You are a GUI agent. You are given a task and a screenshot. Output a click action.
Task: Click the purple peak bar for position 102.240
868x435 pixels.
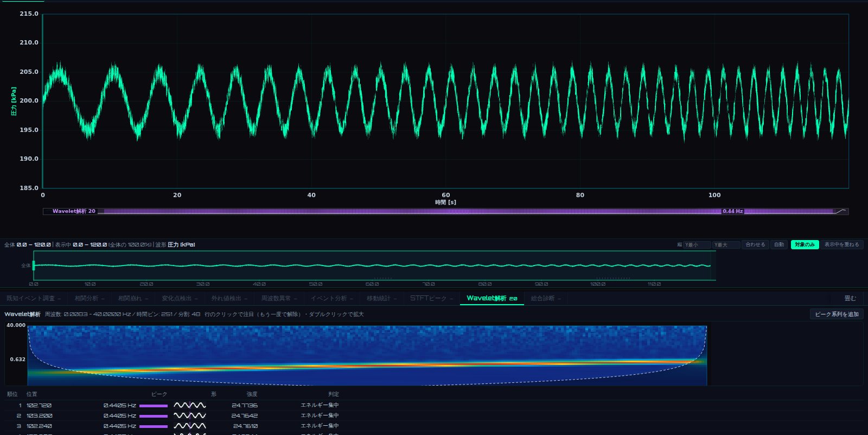154,426
